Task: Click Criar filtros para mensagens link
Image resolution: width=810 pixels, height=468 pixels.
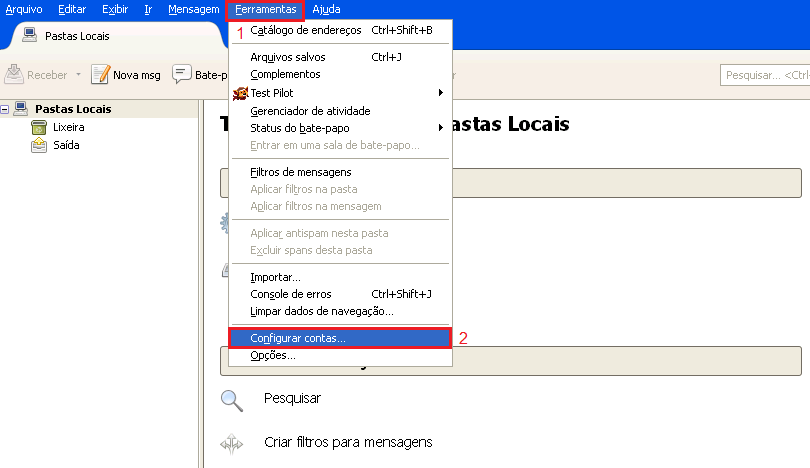Action: (x=347, y=442)
